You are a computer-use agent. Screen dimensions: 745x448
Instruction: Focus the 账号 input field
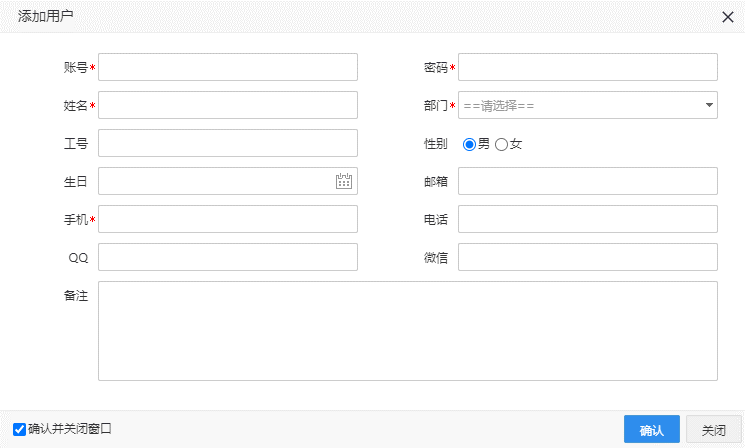228,67
